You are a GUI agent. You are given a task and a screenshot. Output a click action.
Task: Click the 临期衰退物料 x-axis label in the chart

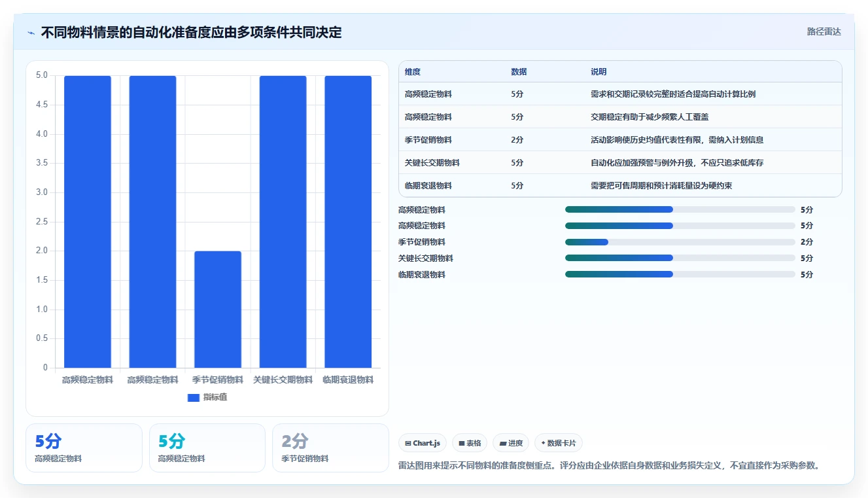click(348, 380)
